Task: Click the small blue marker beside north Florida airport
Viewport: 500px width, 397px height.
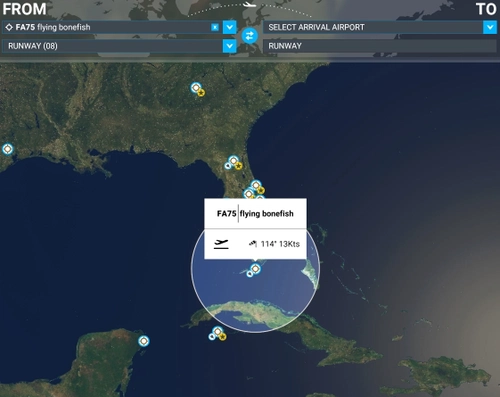Action: click(x=228, y=165)
